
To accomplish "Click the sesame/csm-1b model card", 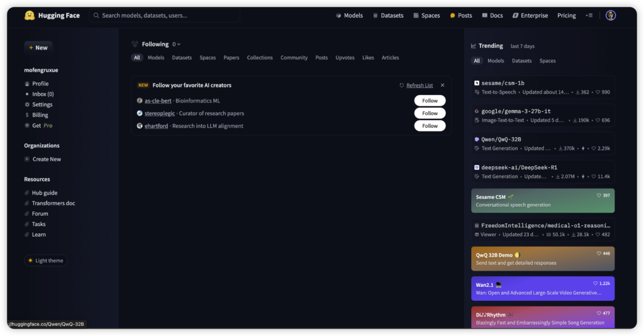I will pos(543,87).
